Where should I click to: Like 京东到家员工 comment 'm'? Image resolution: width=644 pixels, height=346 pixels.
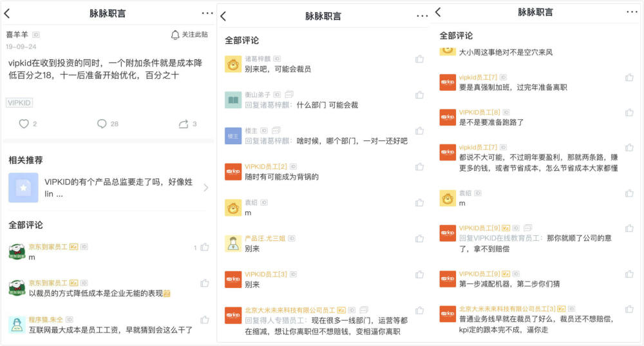click(x=205, y=247)
